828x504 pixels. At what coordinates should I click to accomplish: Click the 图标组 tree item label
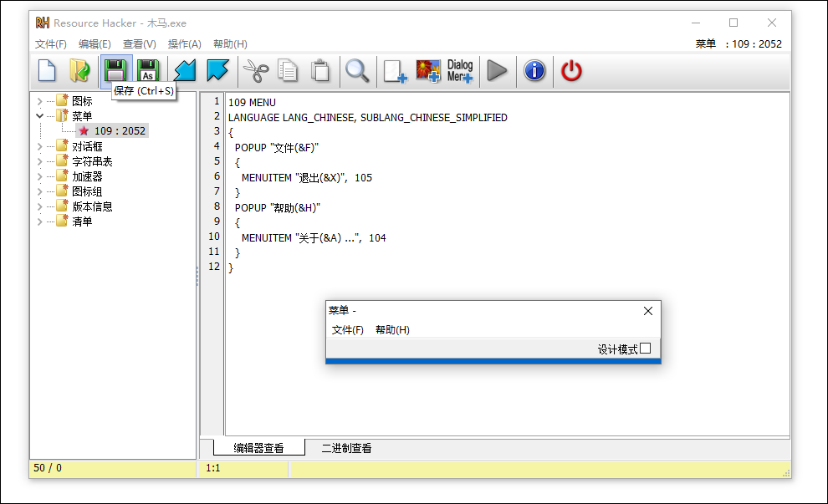pos(87,191)
